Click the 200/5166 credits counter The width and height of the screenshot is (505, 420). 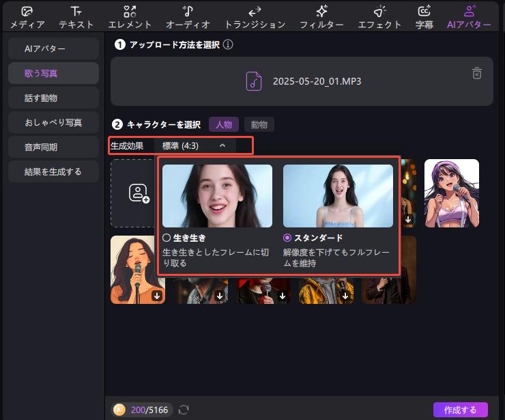[149, 410]
